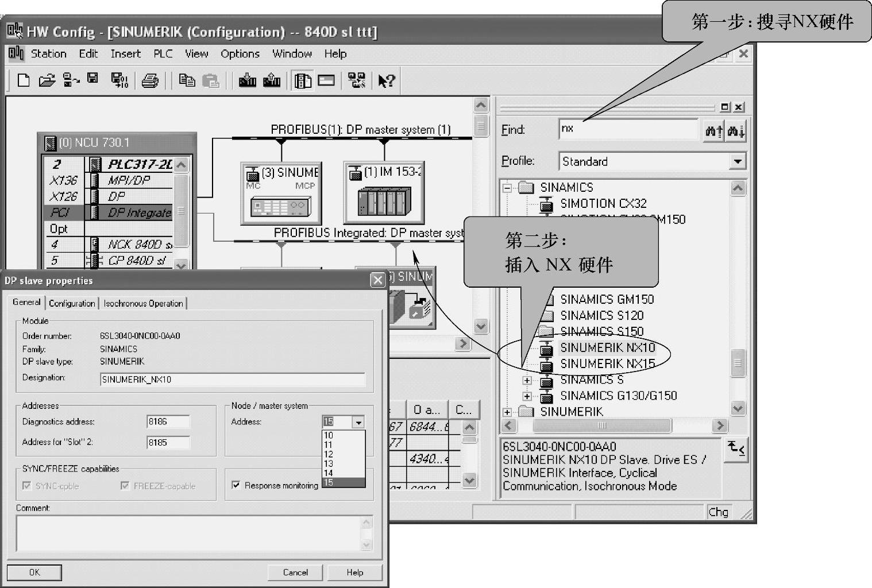The width and height of the screenshot is (872, 588).
Task: Open the Profile Standard dropdown
Action: (x=738, y=161)
